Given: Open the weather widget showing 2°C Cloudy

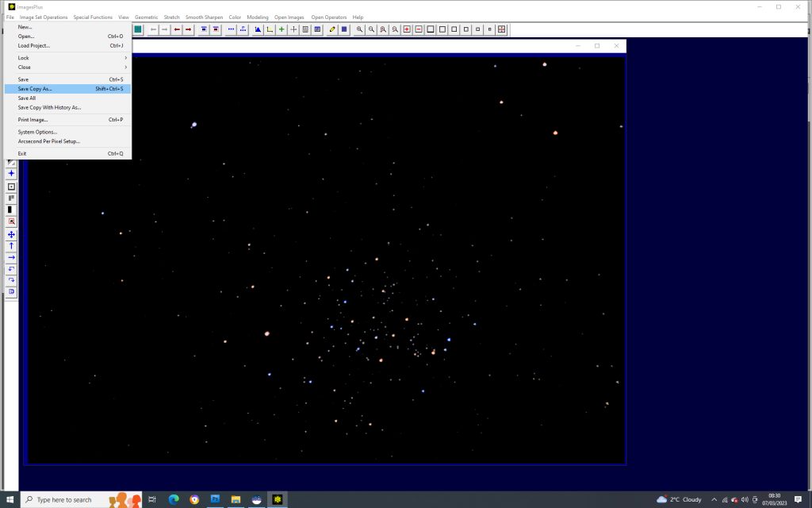Looking at the screenshot, I should pos(679,500).
